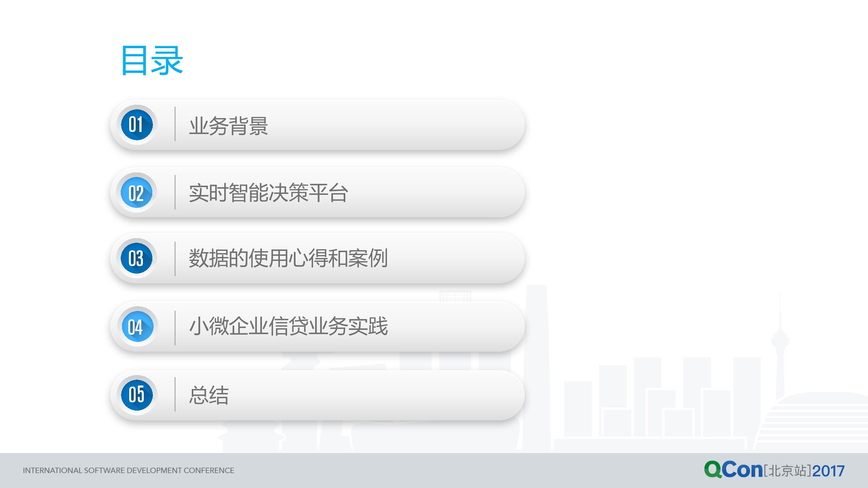Click the 01 numbered circle badge
This screenshot has width=868, height=488.
tap(137, 125)
